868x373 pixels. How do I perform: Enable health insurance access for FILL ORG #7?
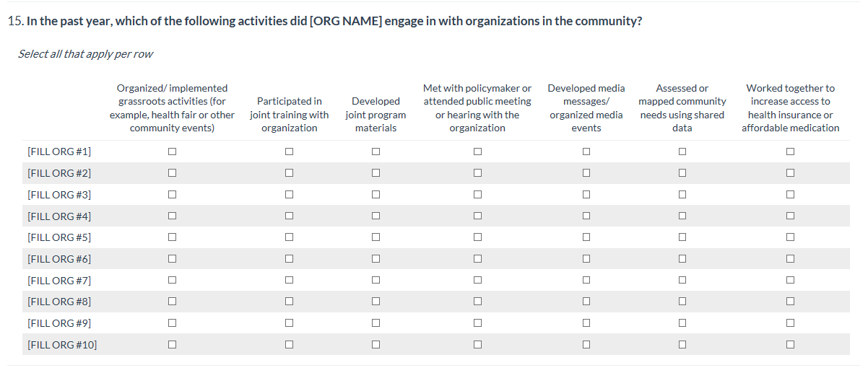click(790, 280)
